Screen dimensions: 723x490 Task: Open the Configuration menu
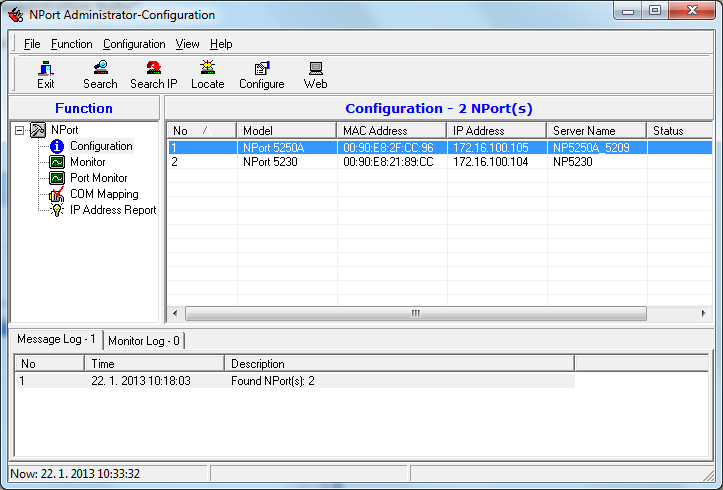[134, 44]
